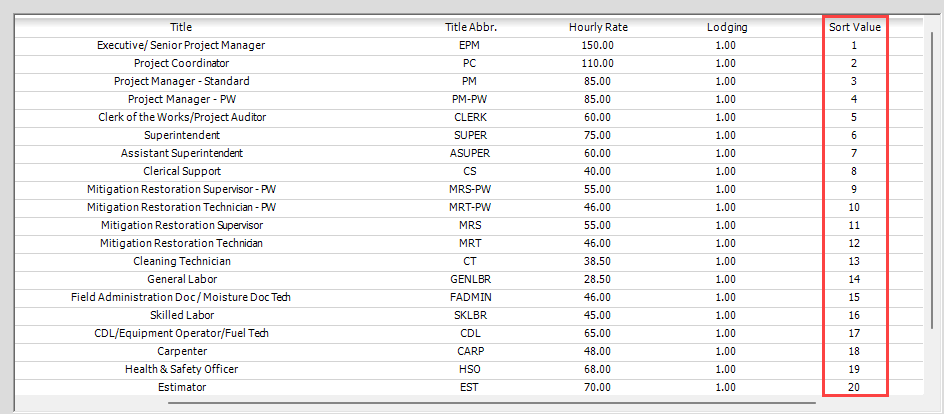Click the Sort Value column header

point(854,27)
